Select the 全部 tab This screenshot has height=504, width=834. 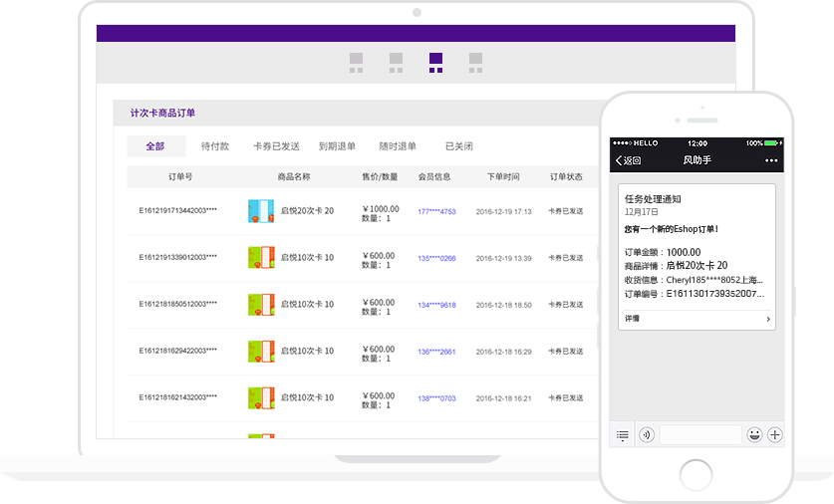(x=155, y=146)
